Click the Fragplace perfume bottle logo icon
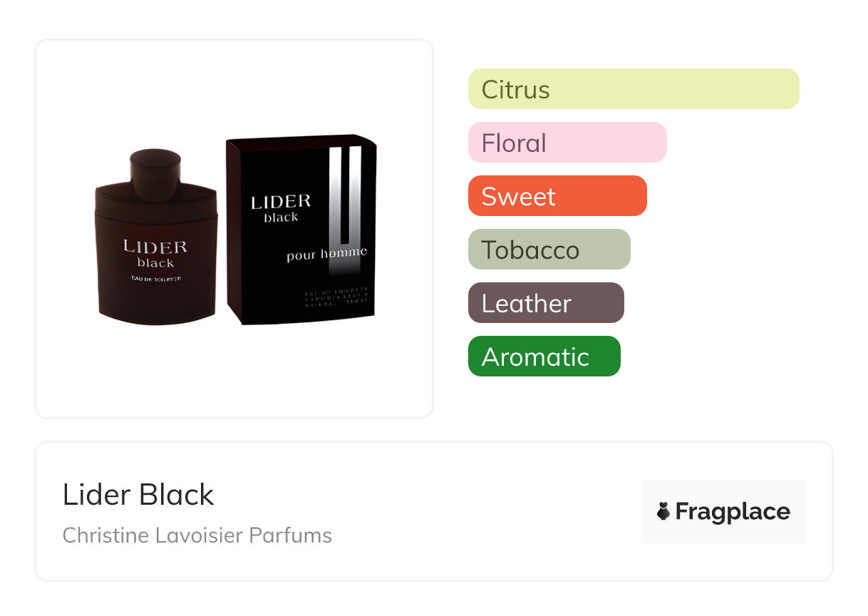 [x=663, y=511]
